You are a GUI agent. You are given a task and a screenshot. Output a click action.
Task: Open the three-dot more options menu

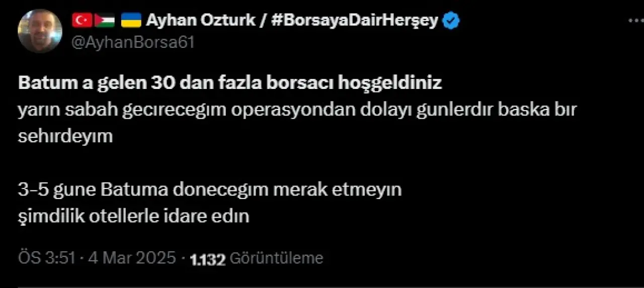pyautogui.click(x=636, y=21)
